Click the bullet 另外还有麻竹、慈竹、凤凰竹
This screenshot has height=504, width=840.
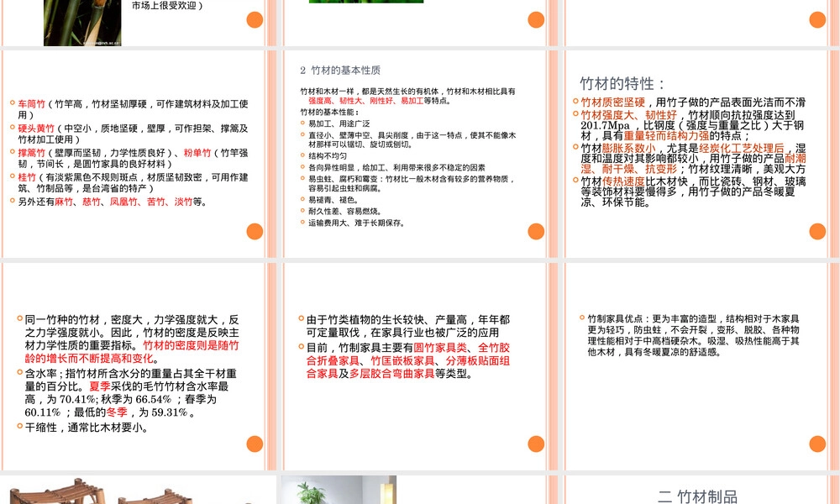point(112,202)
